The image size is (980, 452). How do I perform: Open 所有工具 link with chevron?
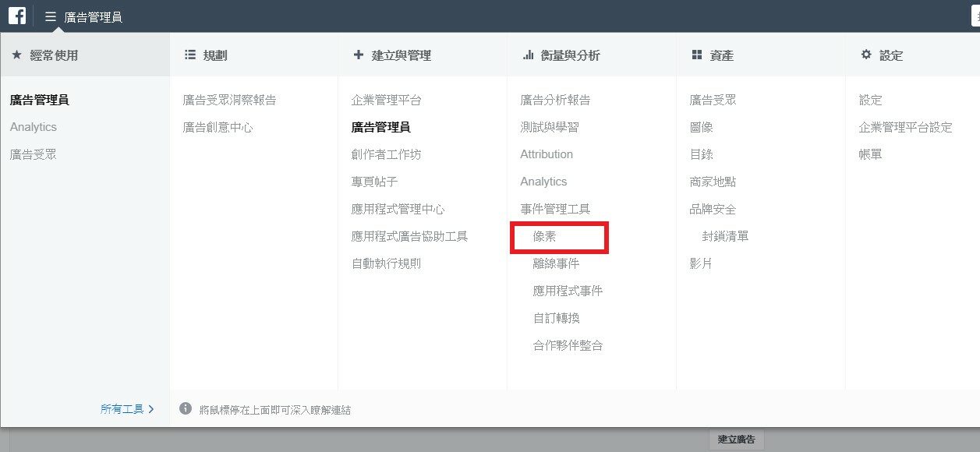click(x=128, y=408)
